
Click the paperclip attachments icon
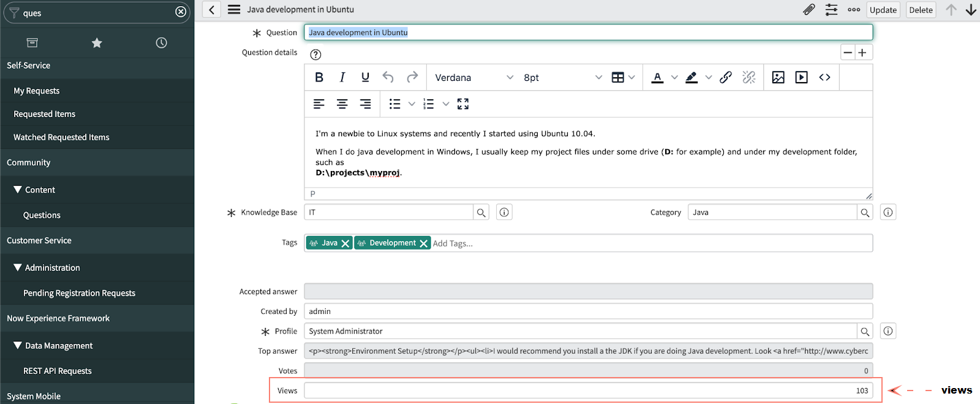(x=809, y=10)
